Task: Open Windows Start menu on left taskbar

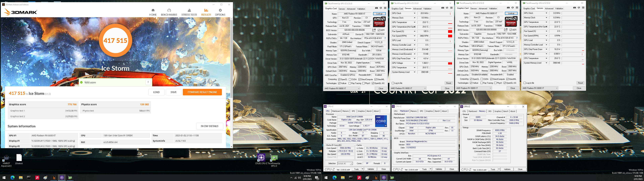Action: click(4, 178)
